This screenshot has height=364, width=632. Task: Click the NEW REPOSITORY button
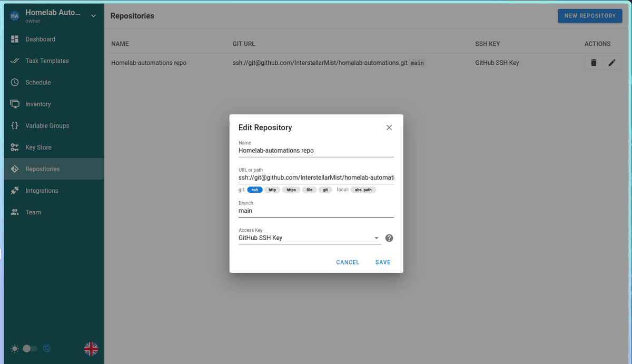(590, 16)
